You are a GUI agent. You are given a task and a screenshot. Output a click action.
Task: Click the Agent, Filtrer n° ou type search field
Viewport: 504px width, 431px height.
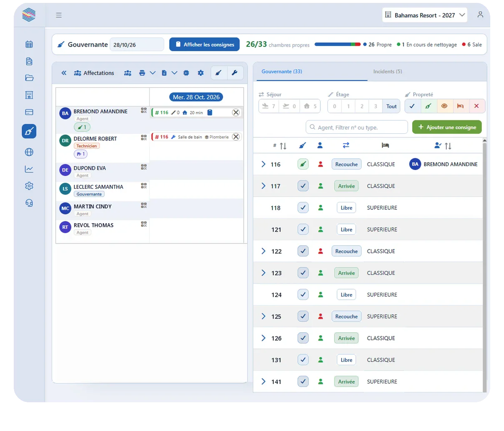click(x=357, y=127)
